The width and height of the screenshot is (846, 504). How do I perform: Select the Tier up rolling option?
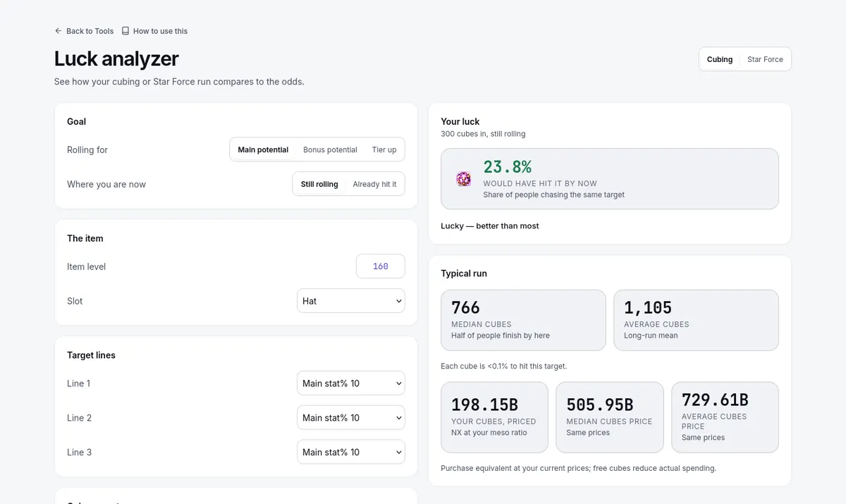(384, 149)
